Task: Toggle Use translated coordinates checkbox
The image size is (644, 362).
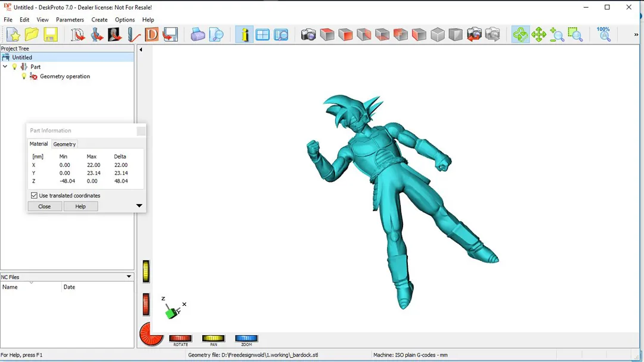Action: click(x=34, y=196)
